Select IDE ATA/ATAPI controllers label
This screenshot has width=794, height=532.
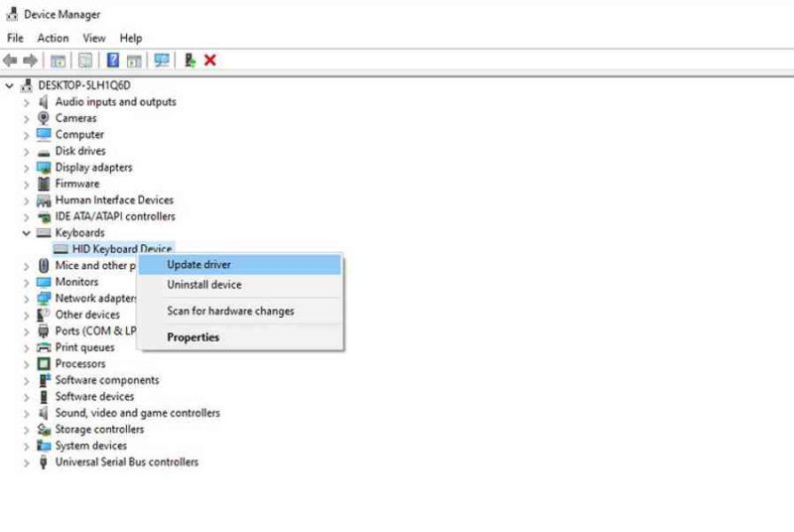[115, 216]
